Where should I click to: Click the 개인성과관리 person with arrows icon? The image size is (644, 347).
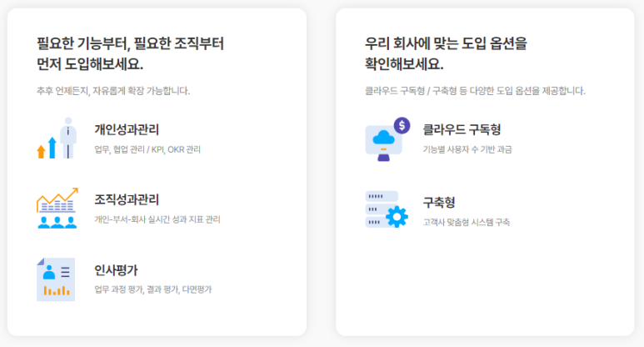click(57, 138)
